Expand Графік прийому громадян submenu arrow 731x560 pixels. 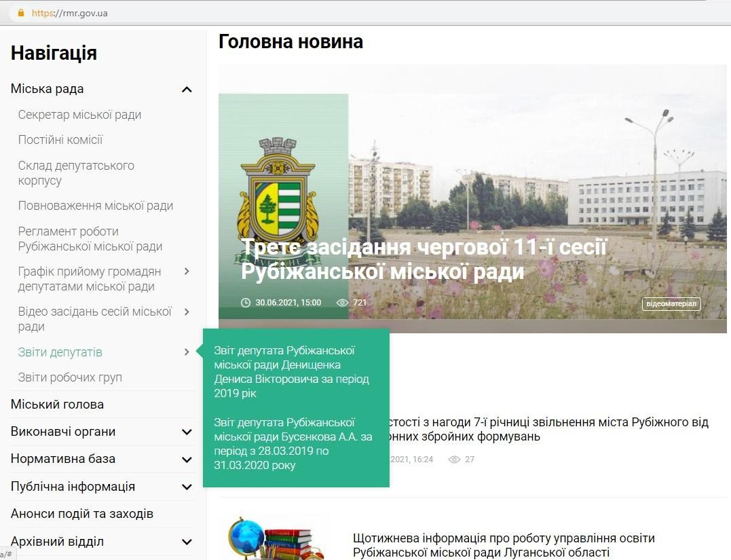click(x=187, y=272)
